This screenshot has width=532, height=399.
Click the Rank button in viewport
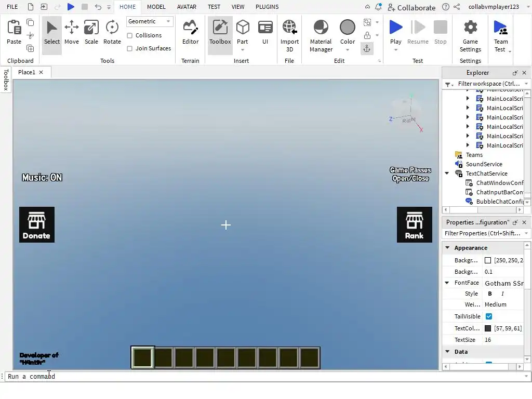click(414, 224)
